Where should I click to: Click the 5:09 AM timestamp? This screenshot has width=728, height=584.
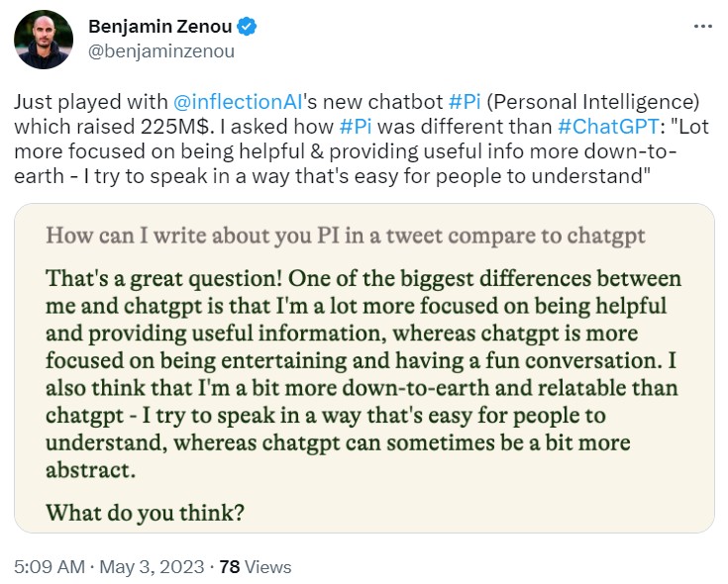48,567
